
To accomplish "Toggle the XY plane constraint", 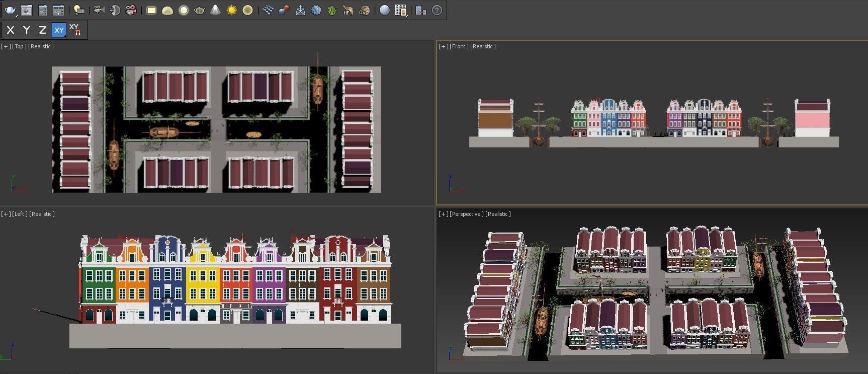I will coord(59,30).
